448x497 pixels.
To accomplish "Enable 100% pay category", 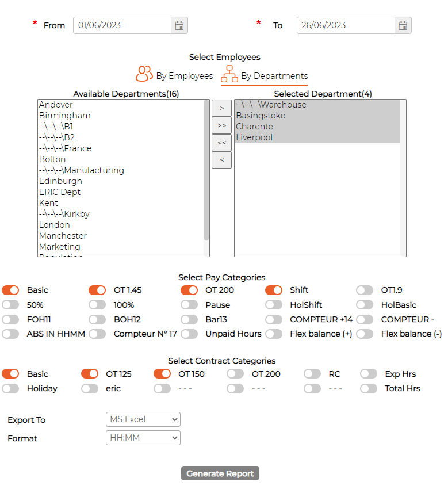I will pyautogui.click(x=97, y=305).
